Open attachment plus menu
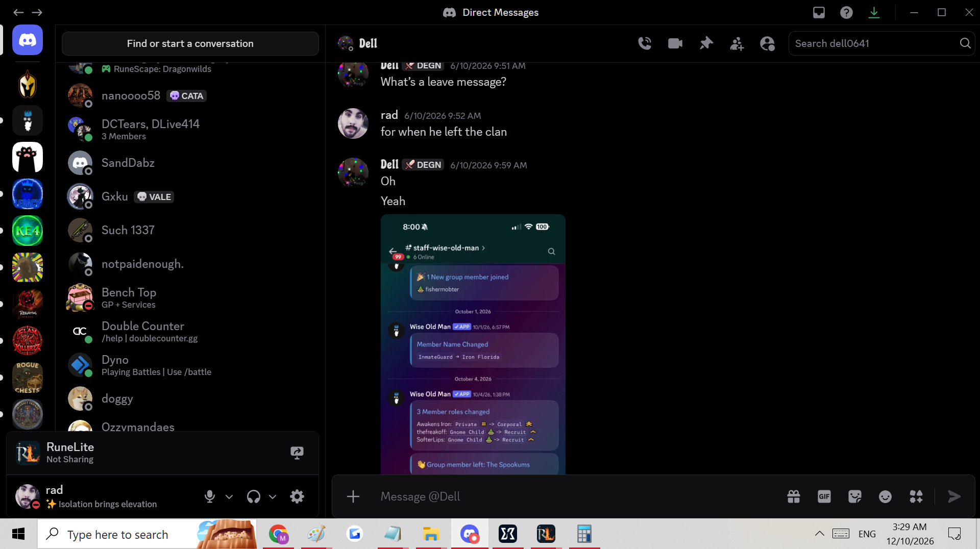The image size is (980, 549). 353,496
